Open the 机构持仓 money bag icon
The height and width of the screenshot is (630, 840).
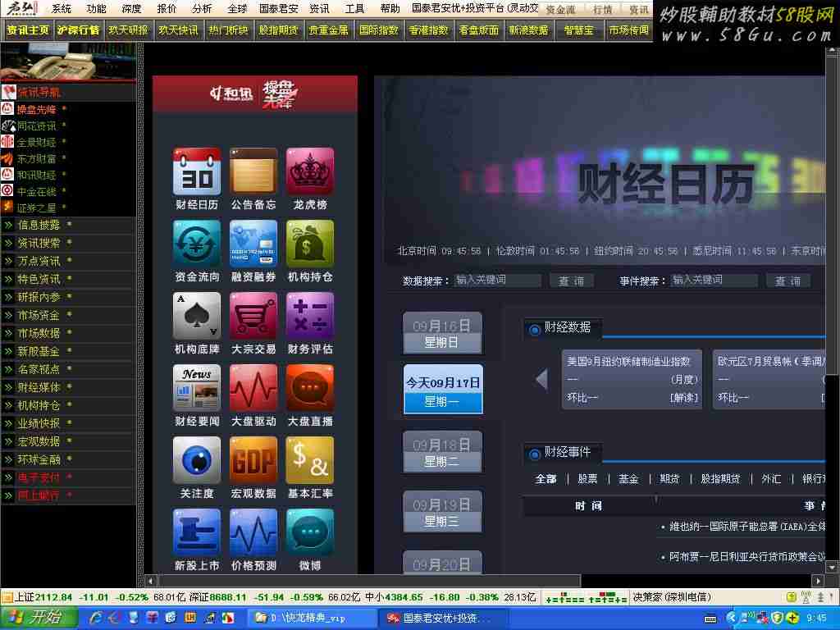(x=310, y=244)
